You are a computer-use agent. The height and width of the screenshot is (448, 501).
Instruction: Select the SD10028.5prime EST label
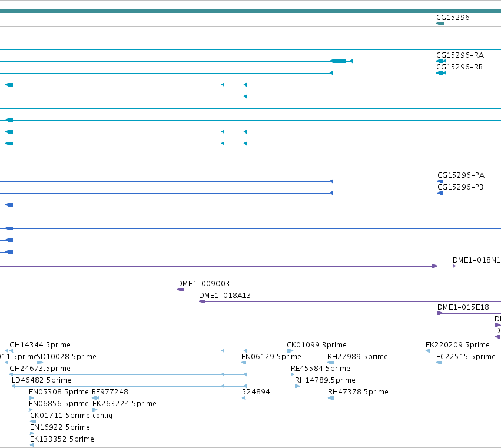click(x=67, y=357)
